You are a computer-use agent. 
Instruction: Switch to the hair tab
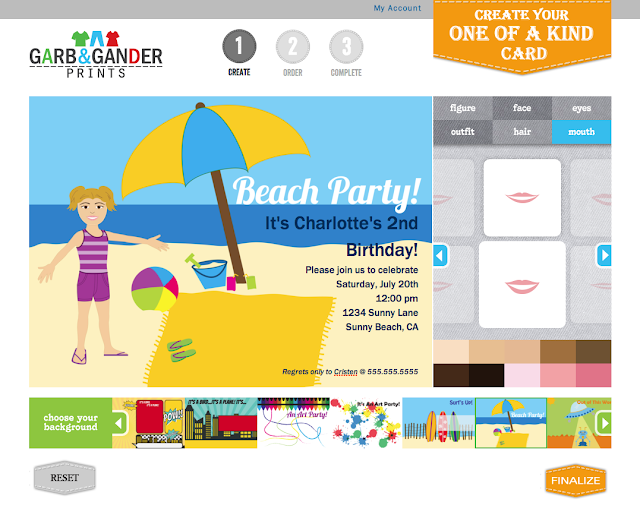(522, 132)
